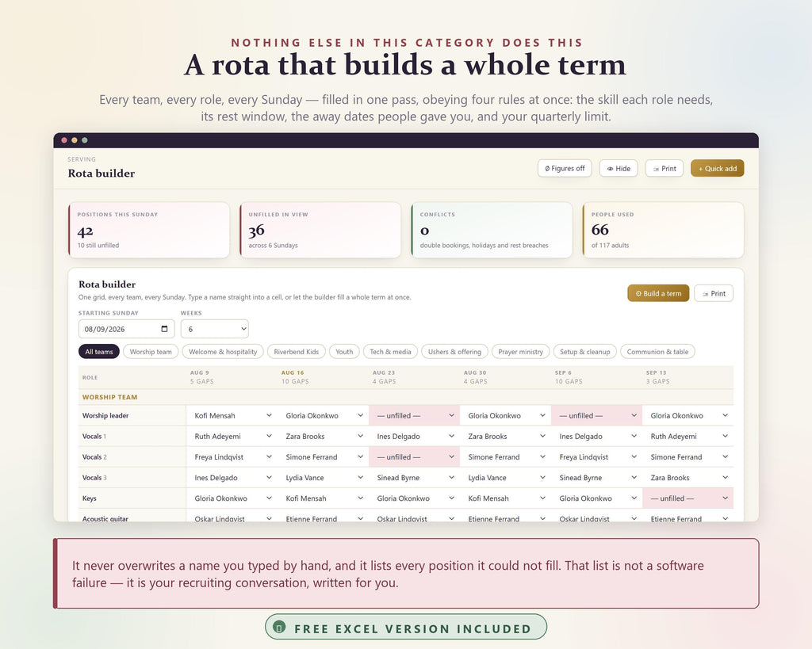Select the Communion & table filter

tap(657, 352)
